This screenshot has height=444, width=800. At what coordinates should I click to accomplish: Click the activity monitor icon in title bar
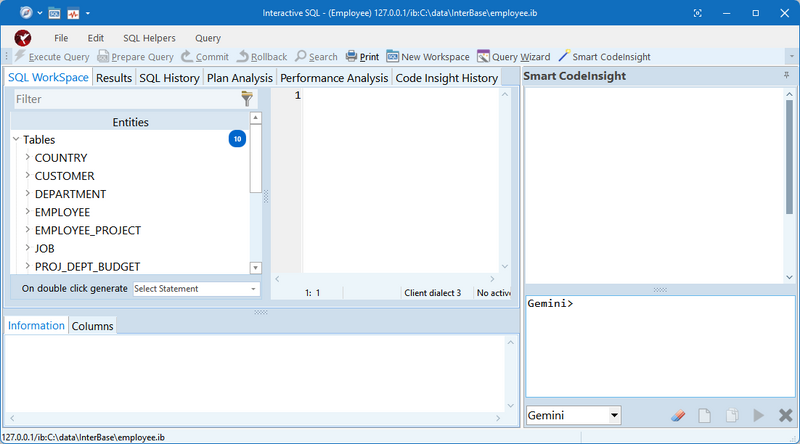(x=73, y=13)
